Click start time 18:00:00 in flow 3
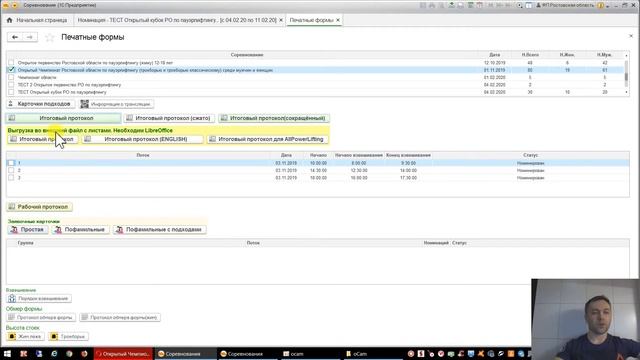640x360 pixels. click(318, 178)
